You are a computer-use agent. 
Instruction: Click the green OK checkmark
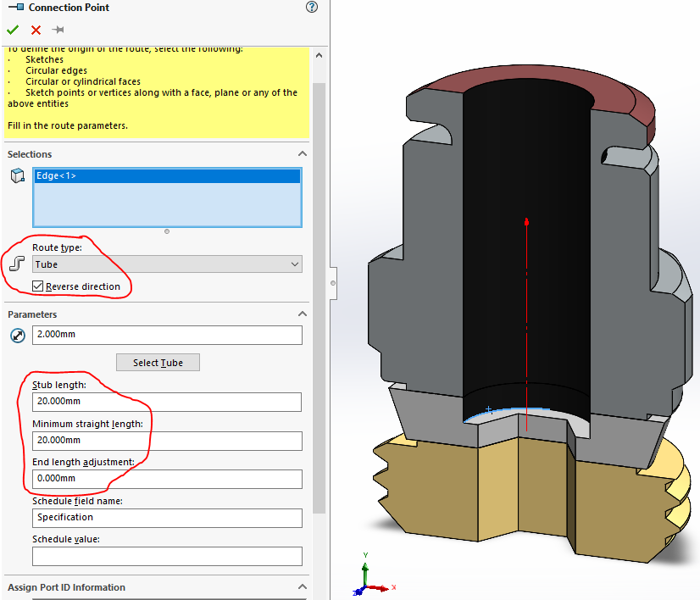[x=13, y=30]
